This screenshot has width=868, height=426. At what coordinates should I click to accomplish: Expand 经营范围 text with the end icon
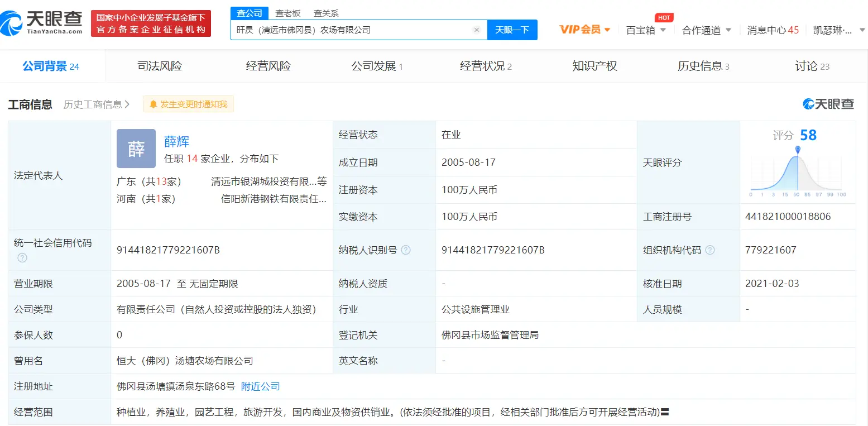pyautogui.click(x=665, y=413)
